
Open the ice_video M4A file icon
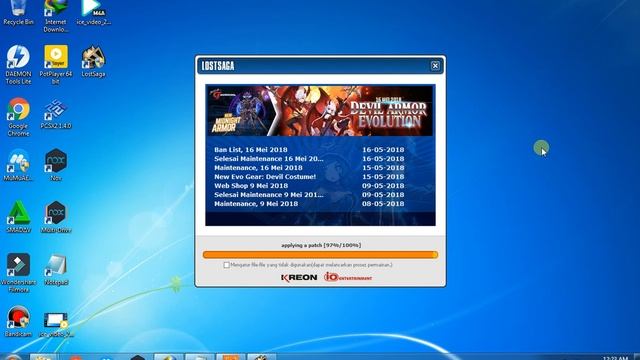[93, 12]
